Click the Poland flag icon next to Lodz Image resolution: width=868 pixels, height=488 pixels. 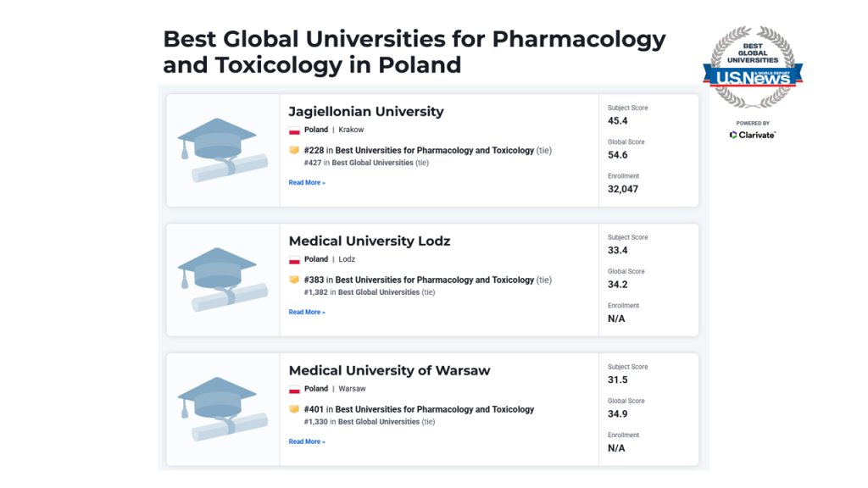click(294, 260)
